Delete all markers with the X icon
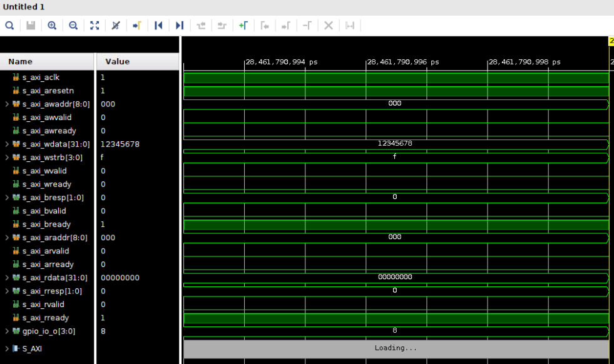This screenshot has height=364, width=614. click(x=329, y=26)
